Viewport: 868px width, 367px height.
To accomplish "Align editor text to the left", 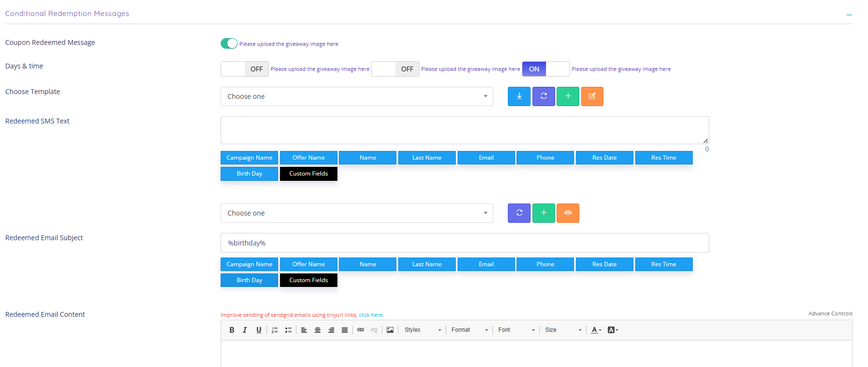I will (304, 330).
